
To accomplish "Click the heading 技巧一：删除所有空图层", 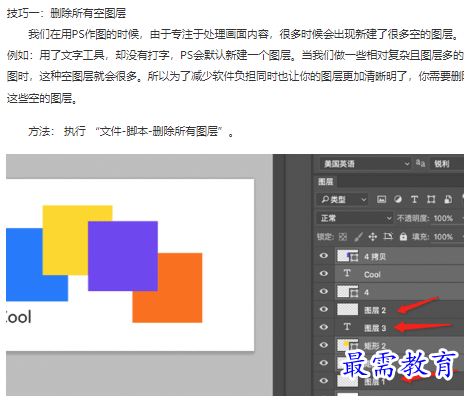I will (x=66, y=13).
